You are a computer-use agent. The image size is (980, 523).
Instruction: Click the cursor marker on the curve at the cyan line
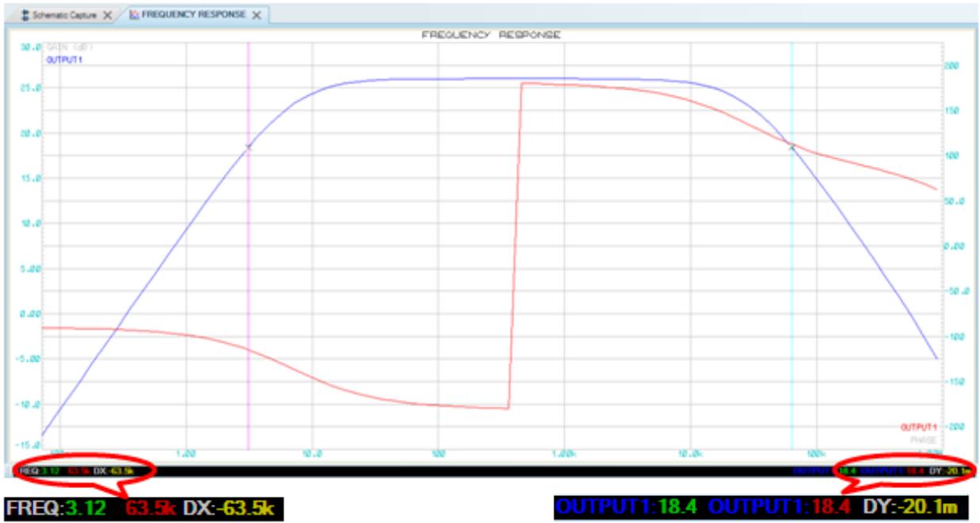point(791,146)
